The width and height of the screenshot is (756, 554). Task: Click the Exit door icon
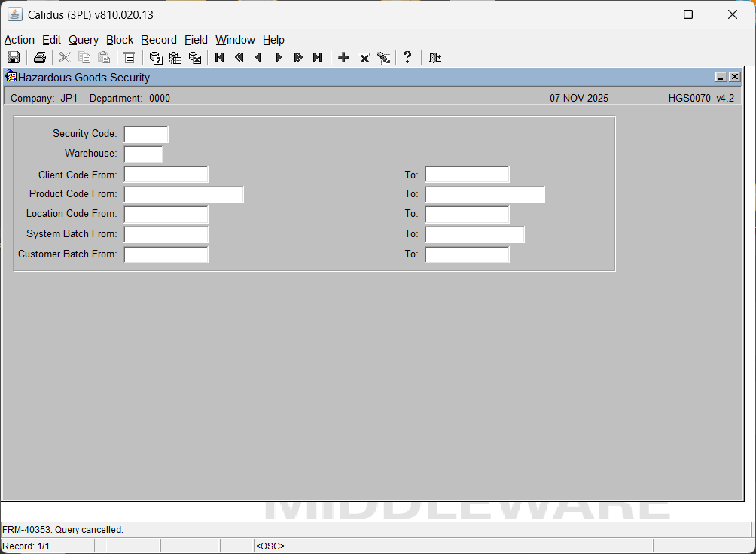pyautogui.click(x=435, y=58)
